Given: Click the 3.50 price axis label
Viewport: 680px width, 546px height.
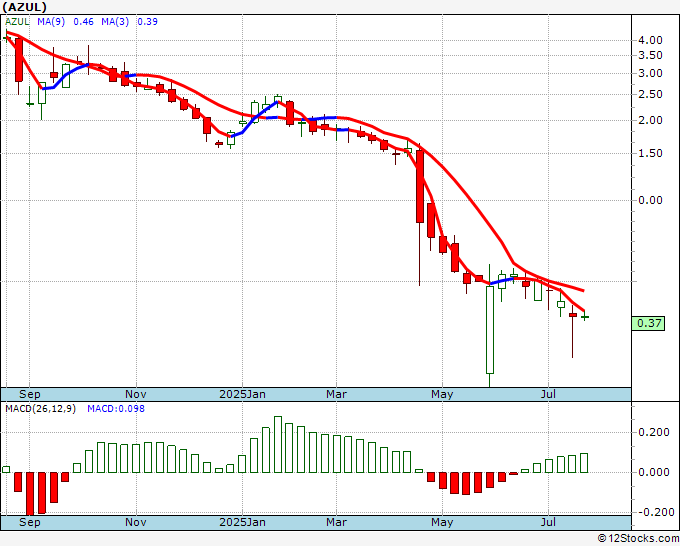Looking at the screenshot, I should 651,56.
